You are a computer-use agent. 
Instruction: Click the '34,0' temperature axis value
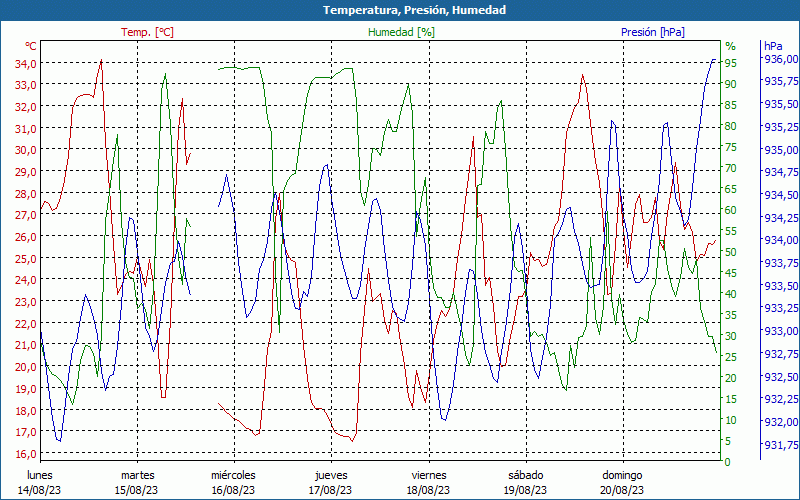[x=26, y=64]
